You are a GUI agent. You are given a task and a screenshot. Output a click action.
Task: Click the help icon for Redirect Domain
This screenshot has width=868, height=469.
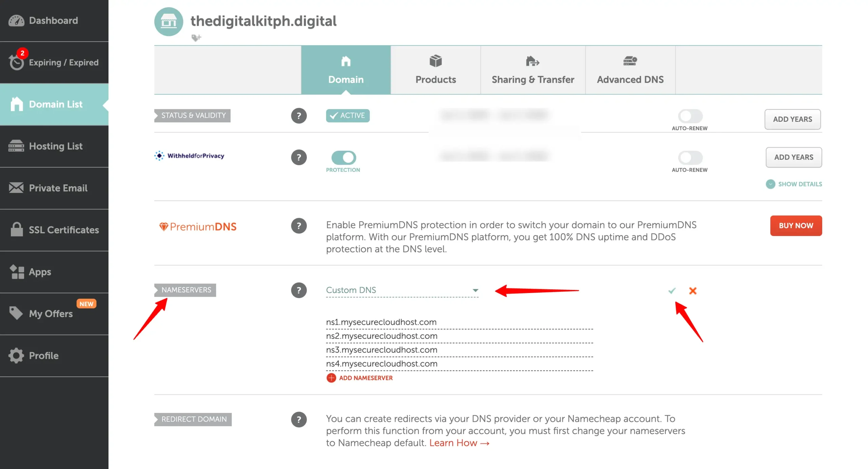click(x=299, y=419)
